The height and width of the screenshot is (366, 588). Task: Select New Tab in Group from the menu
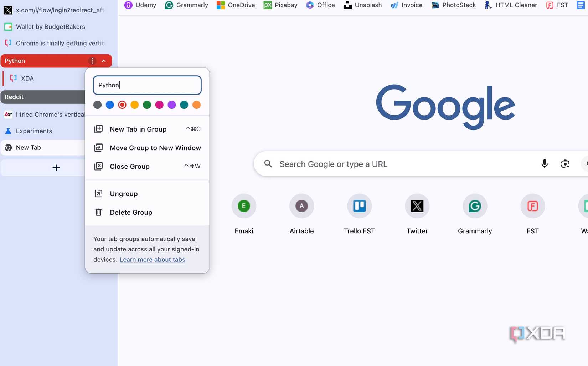(x=138, y=129)
